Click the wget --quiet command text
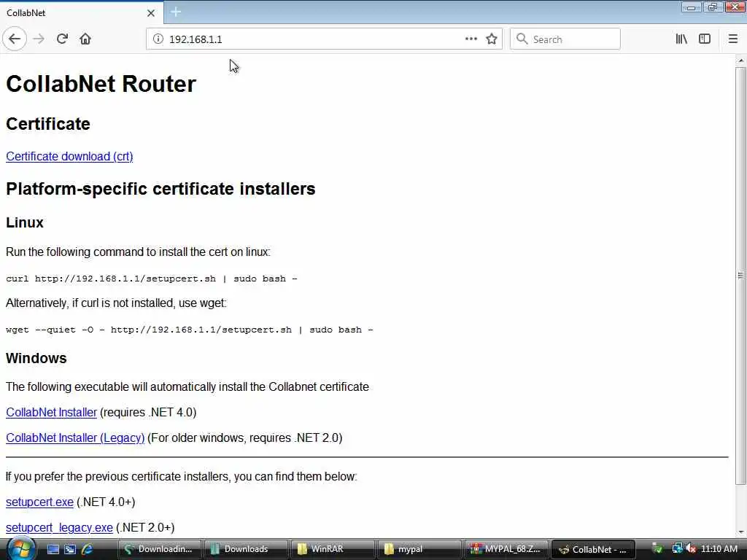Image resolution: width=747 pixels, height=560 pixels. 190,330
